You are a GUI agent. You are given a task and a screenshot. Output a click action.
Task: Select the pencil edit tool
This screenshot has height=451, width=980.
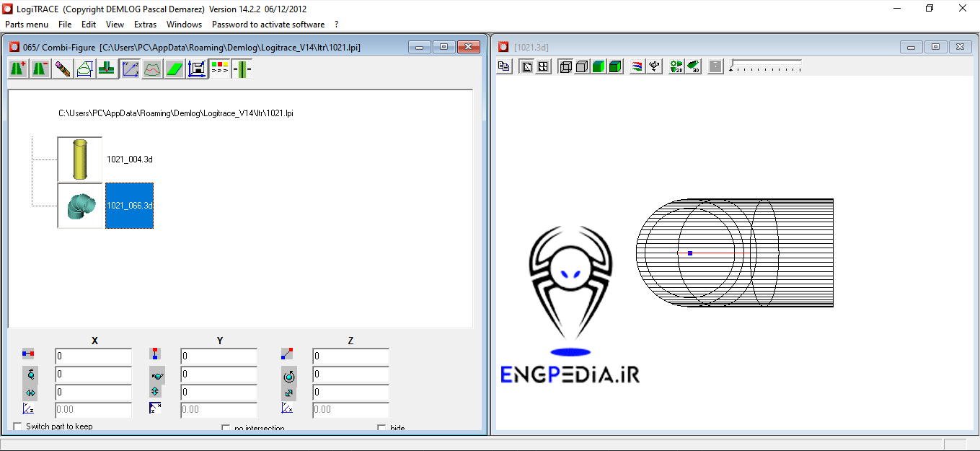63,69
